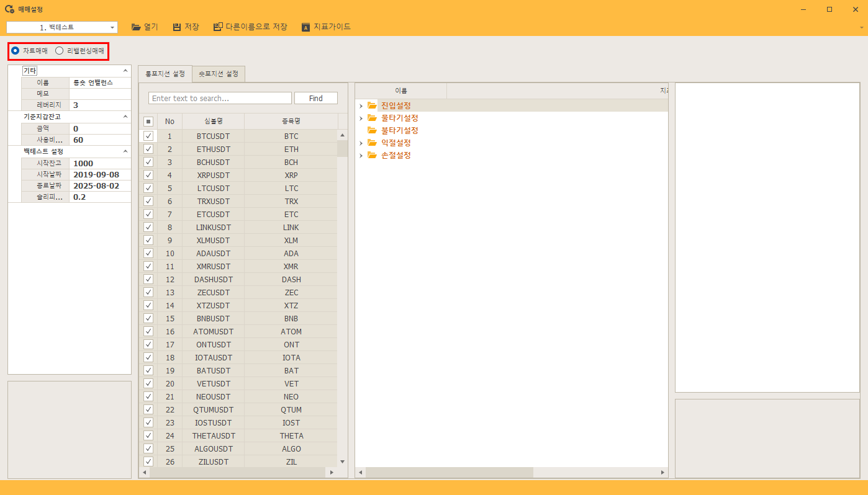The height and width of the screenshot is (495, 868).
Task: Uncheck the ETHUSDT row checkbox
Action: tap(148, 149)
